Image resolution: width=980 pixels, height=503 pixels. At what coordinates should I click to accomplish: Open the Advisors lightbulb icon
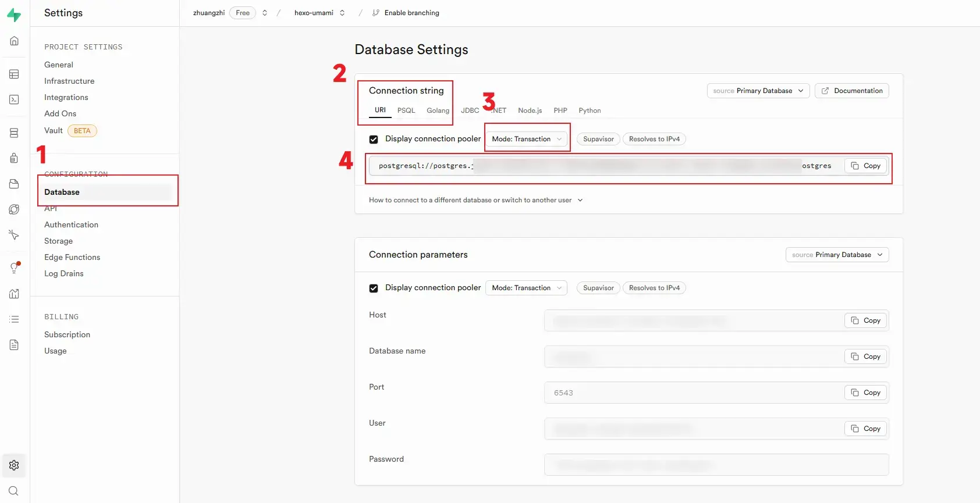tap(14, 268)
